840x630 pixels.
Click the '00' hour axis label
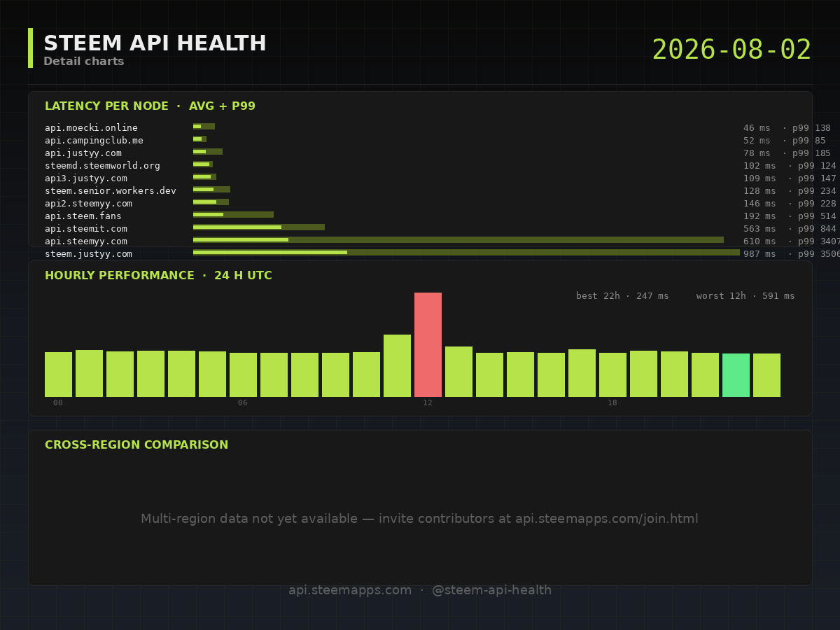(58, 403)
